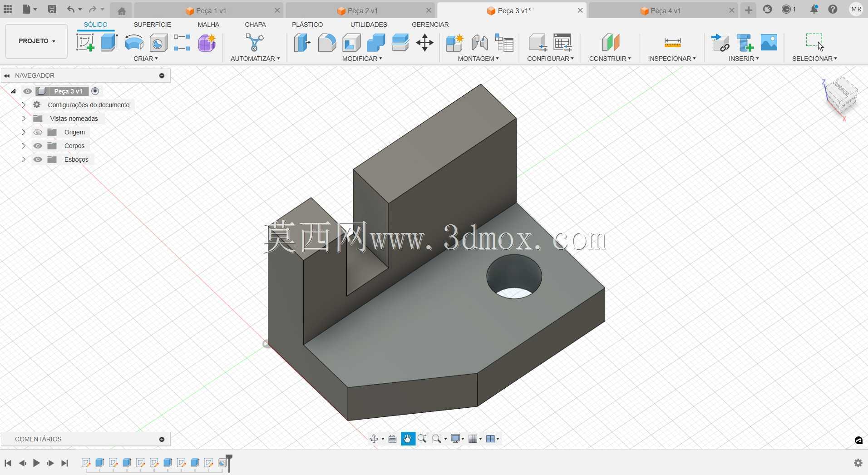This screenshot has width=868, height=475.
Task: Show the hidden Origem folder
Action: (38, 132)
